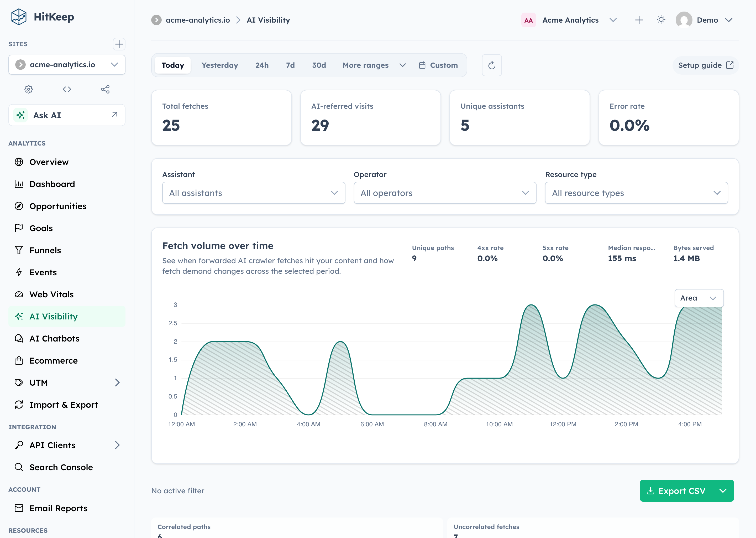Open Ask AI assistant
This screenshot has width=756, height=538.
(x=67, y=115)
